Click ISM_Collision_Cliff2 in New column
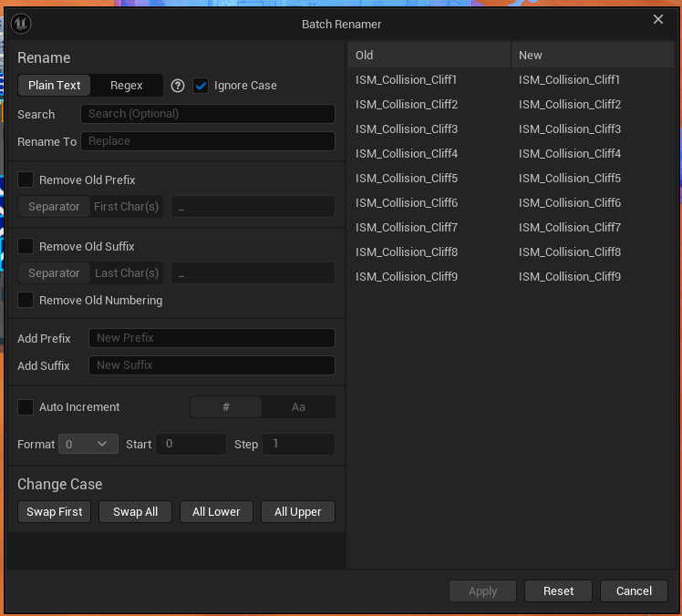This screenshot has width=682, height=616. tap(570, 104)
